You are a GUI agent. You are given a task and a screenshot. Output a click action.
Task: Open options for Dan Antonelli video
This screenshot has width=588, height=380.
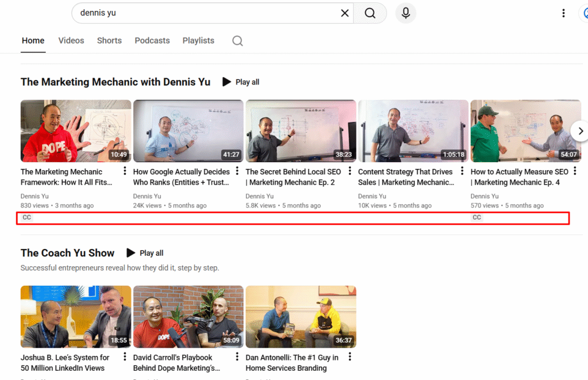pos(350,357)
